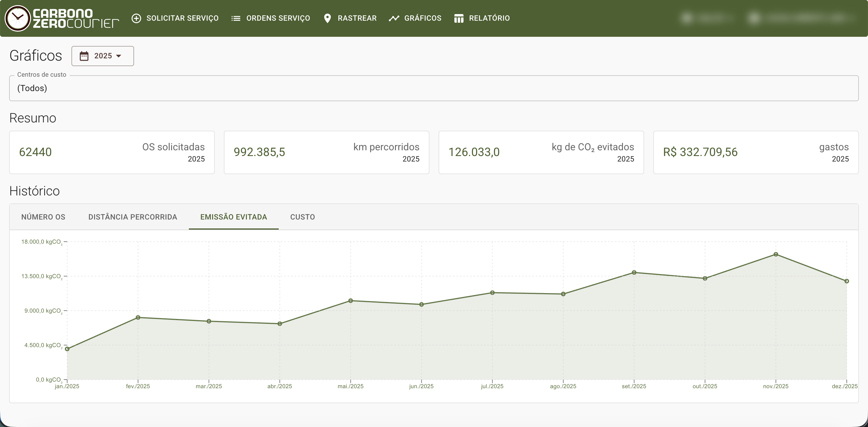The height and width of the screenshot is (427, 868).
Task: Click the table icon next to Relatório
Action: pyautogui.click(x=459, y=18)
